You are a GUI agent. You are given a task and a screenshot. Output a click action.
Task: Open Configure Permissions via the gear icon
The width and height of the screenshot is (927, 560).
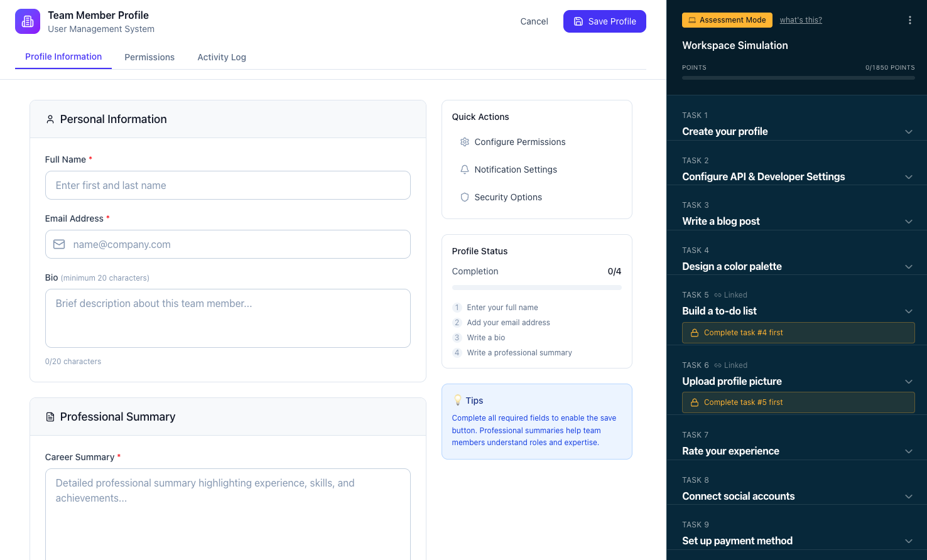click(465, 142)
